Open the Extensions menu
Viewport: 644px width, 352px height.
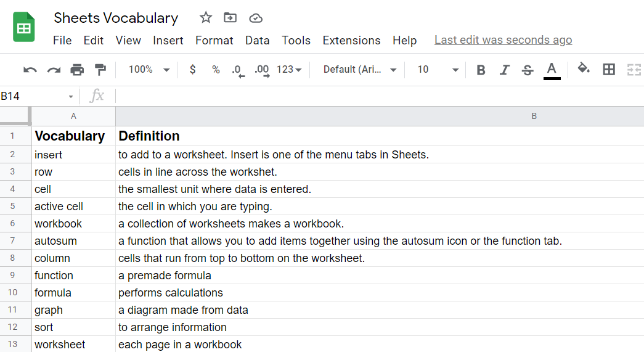[351, 40]
